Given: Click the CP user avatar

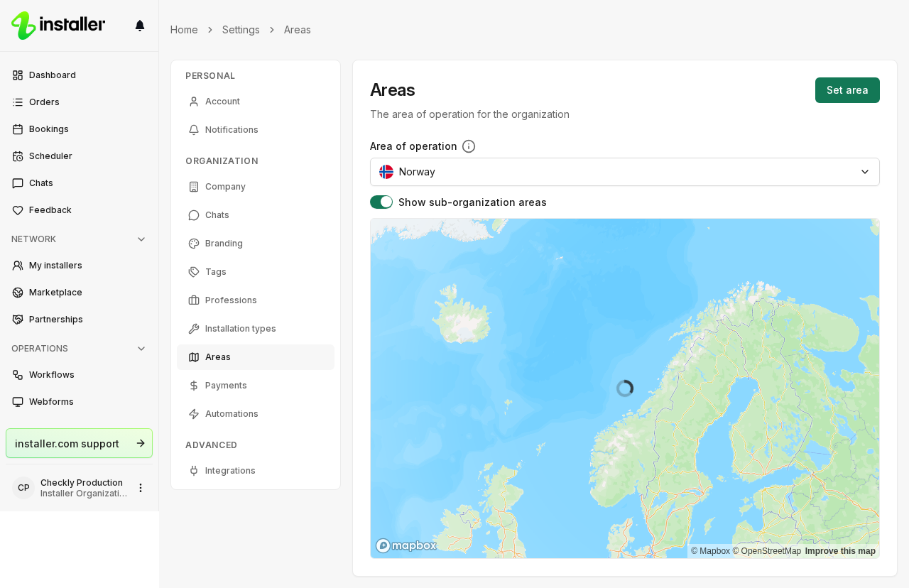Looking at the screenshot, I should coord(23,488).
